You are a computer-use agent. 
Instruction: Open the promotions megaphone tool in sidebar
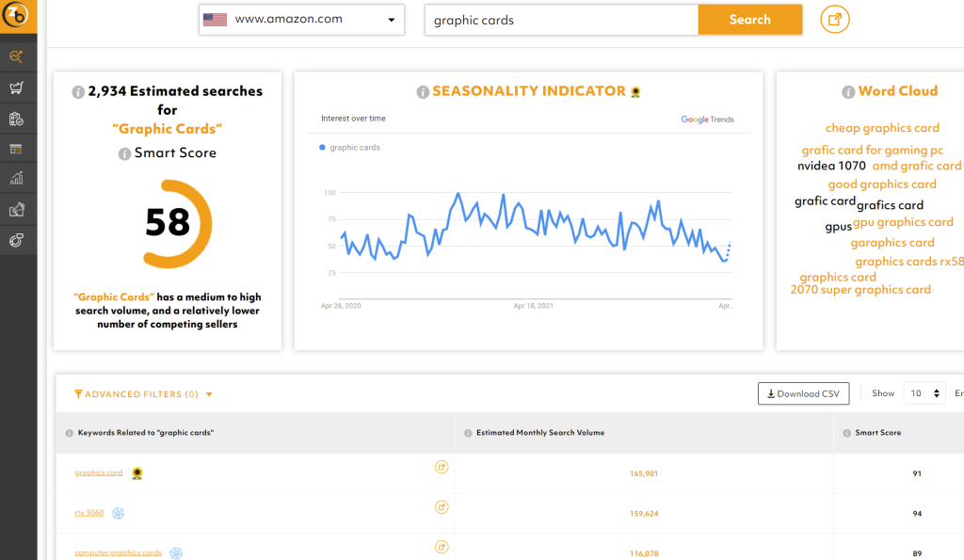pyautogui.click(x=17, y=209)
